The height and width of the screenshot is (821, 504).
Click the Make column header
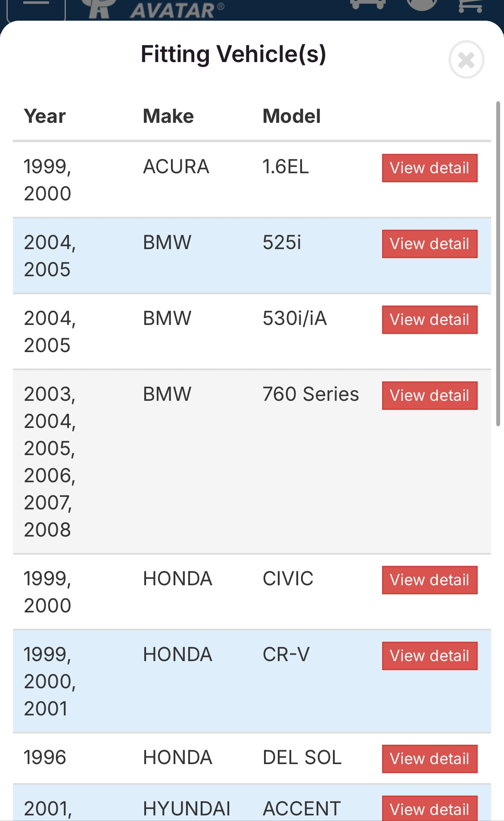(168, 116)
